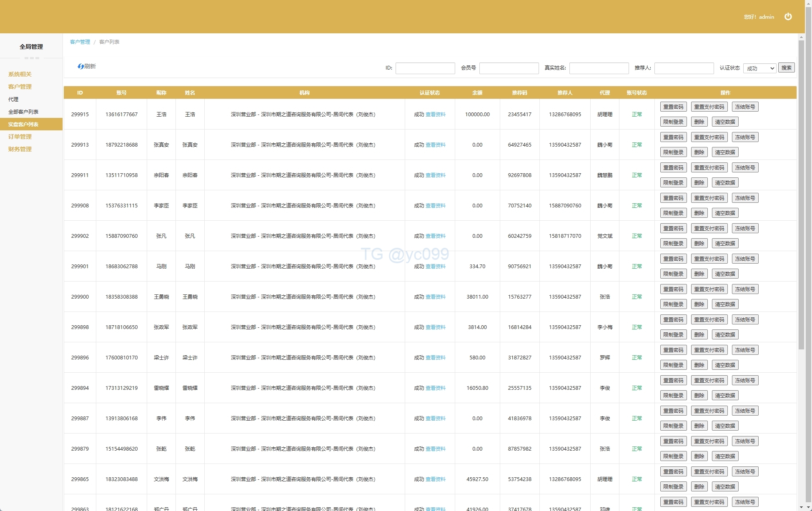Click 重置密码 for user 299913

pos(673,137)
